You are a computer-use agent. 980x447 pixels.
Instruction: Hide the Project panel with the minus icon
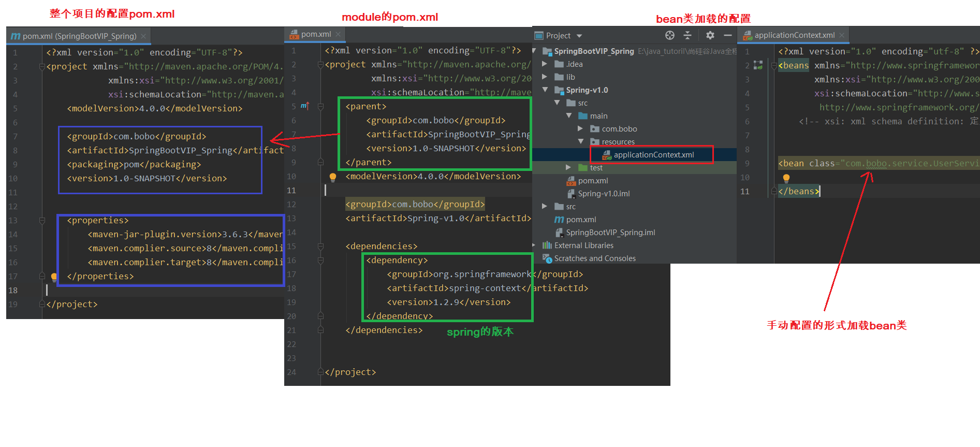coord(727,35)
